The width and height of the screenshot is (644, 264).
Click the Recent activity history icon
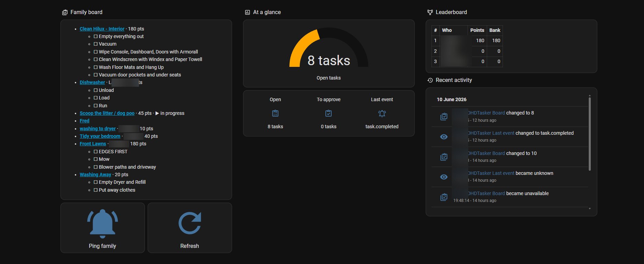click(430, 80)
